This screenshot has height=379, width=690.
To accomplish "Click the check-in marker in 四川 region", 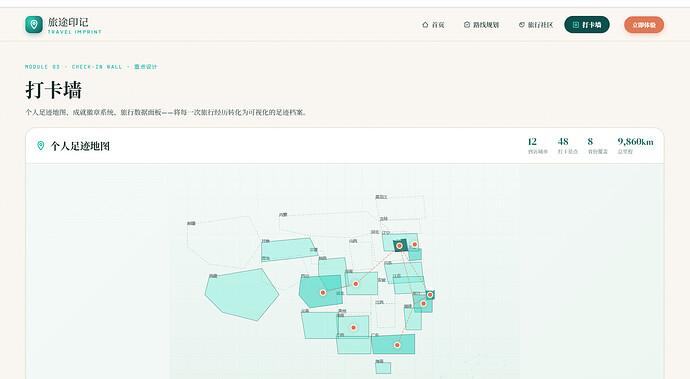I will tap(323, 292).
